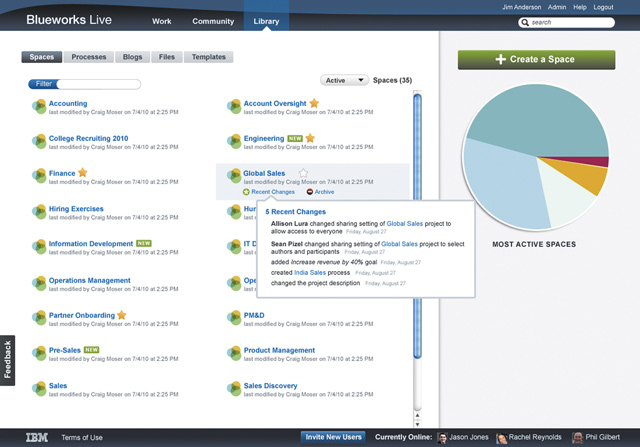Click the Operations Management space icon

coord(39,283)
